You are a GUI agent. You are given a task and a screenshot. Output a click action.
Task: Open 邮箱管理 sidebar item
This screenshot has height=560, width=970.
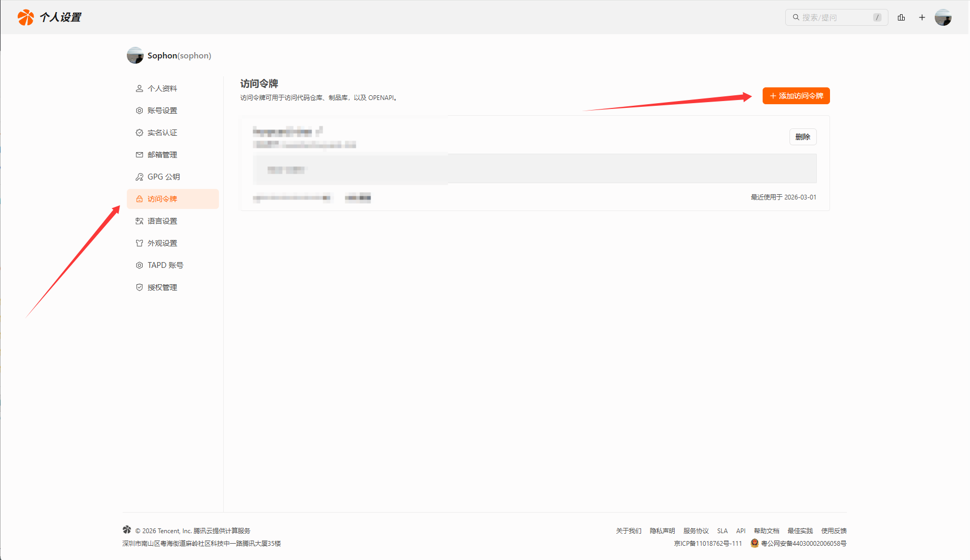162,155
